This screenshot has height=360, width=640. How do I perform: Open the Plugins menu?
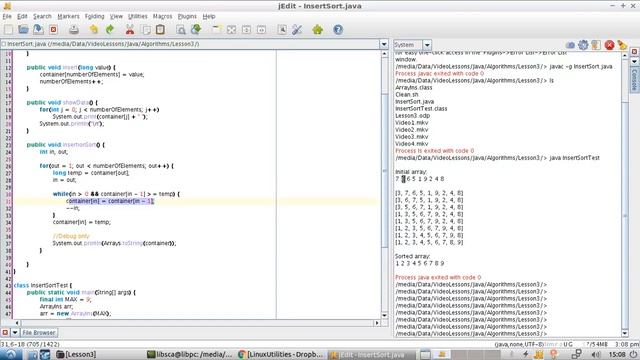187,16
